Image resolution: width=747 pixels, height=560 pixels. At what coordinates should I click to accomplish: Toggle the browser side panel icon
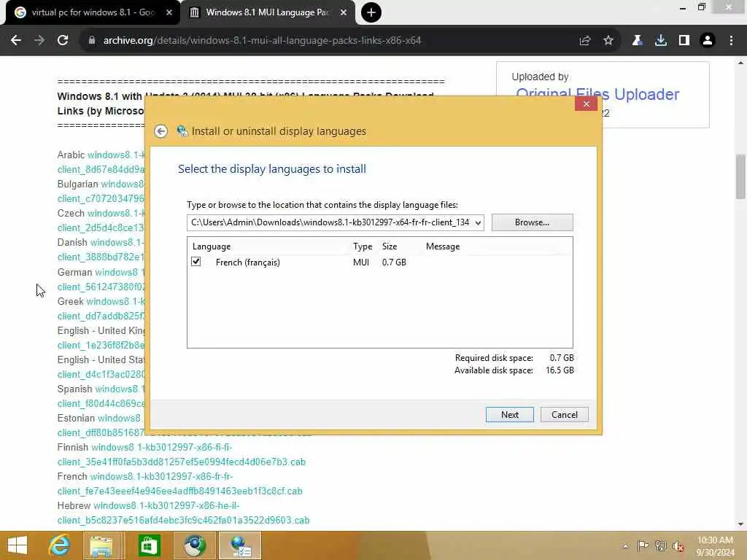684,41
